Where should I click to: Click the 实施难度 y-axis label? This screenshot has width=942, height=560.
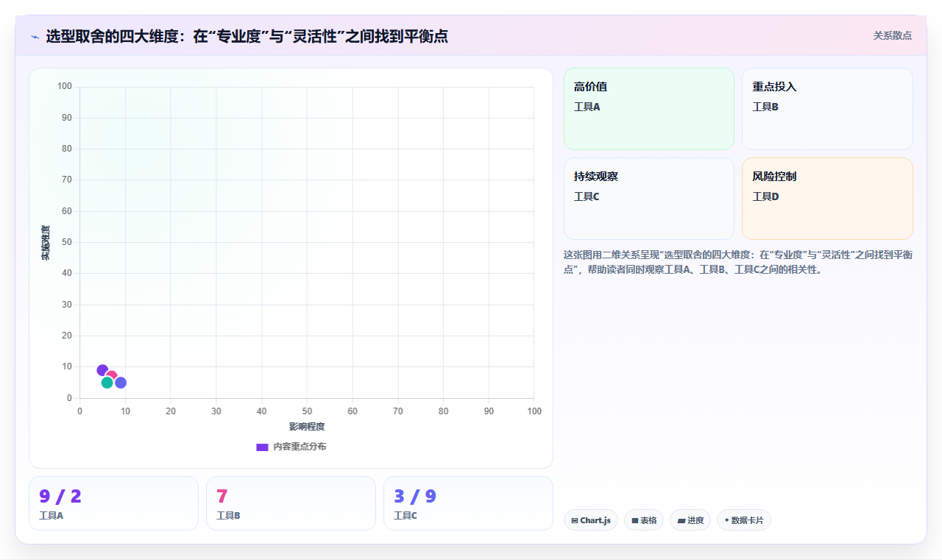click(46, 243)
